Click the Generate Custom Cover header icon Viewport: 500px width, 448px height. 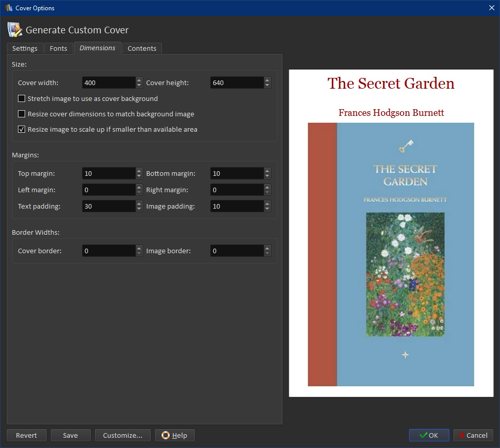coord(15,30)
